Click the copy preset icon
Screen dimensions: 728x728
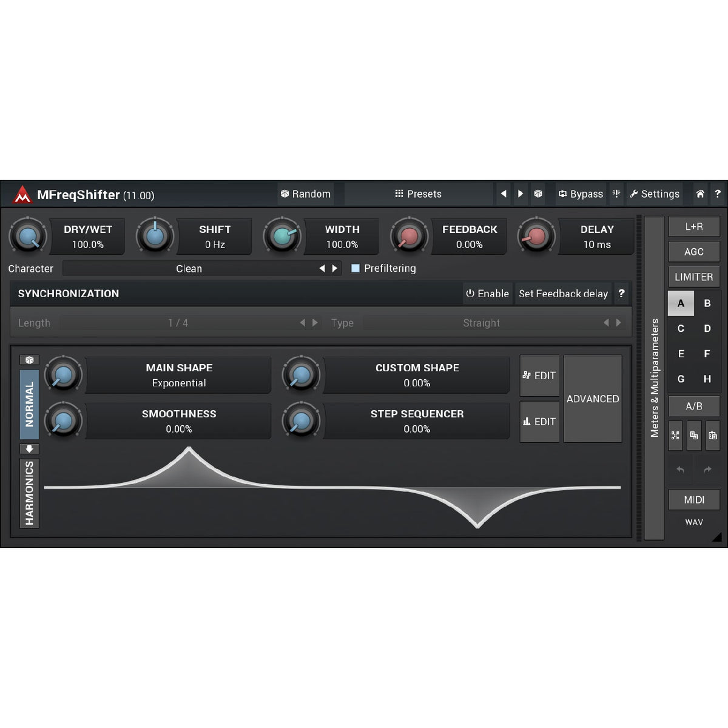coord(694,436)
